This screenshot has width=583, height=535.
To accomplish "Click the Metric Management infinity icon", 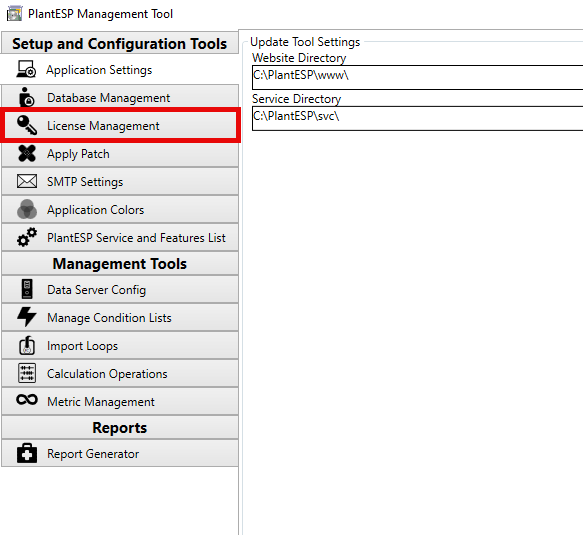I will point(27,400).
